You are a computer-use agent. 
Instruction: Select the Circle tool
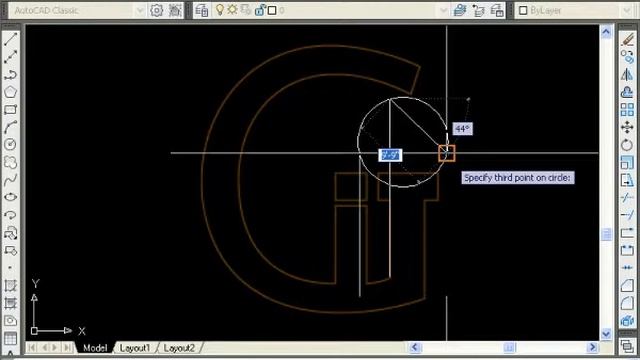click(x=10, y=144)
